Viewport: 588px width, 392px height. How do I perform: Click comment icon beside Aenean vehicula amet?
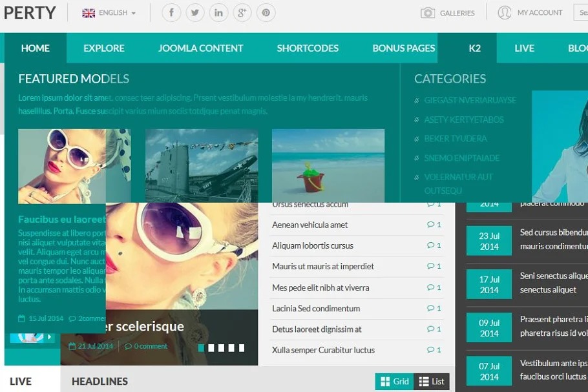[x=431, y=225]
